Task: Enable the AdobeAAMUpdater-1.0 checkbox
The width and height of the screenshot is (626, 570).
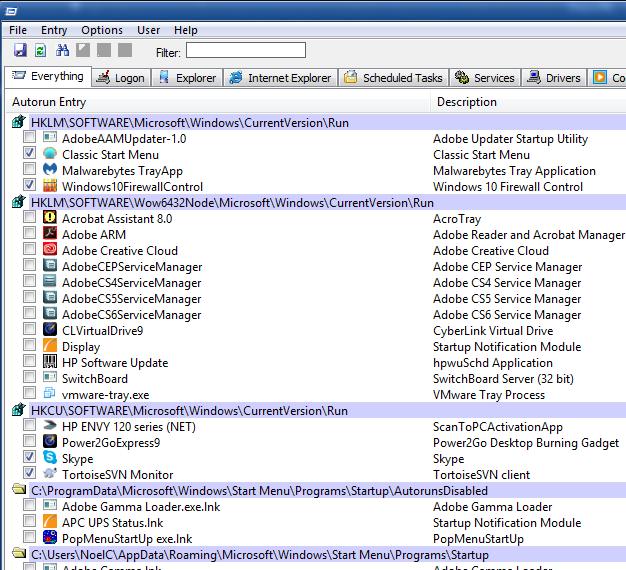Action: [x=29, y=137]
